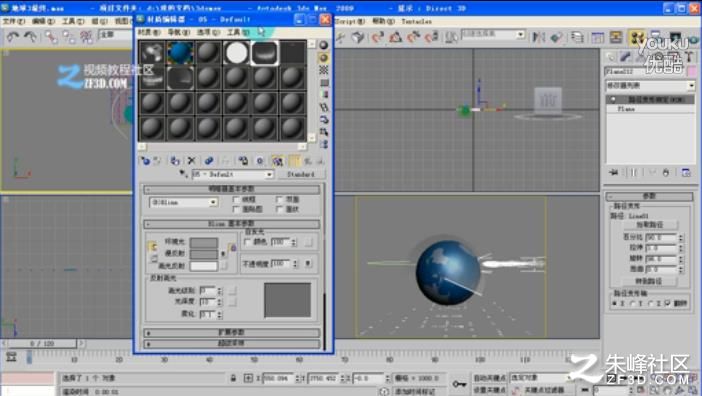Expand the 扩展参数 rollout
This screenshot has height=396, width=702.
tap(231, 332)
